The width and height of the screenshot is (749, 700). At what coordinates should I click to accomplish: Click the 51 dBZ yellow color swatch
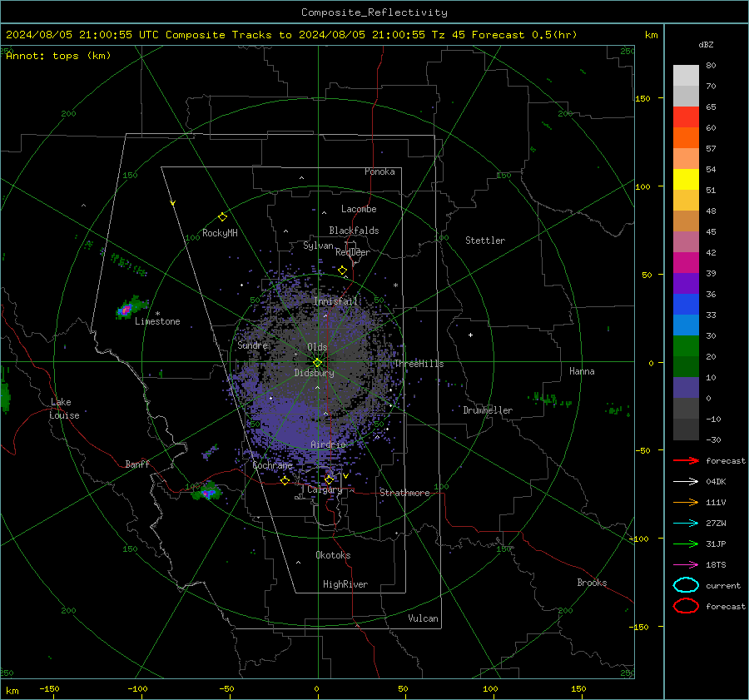click(x=686, y=180)
